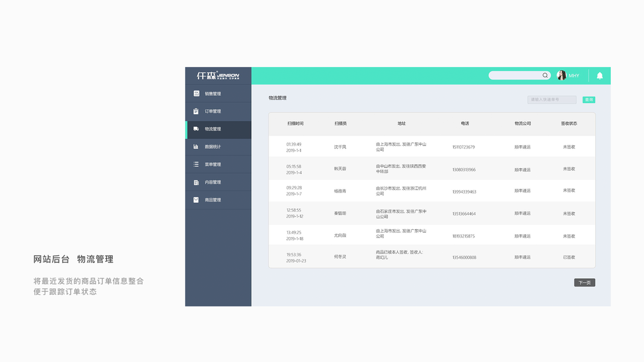Click the clipboard icon for 订单管理
The height and width of the screenshot is (362, 644).
(196, 111)
